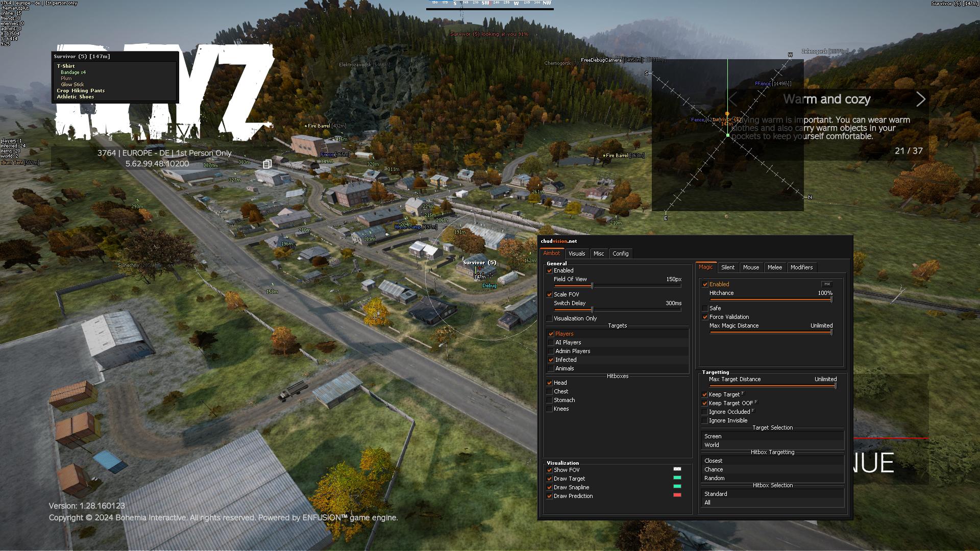Click the copy icon next to server IP

point(266,164)
